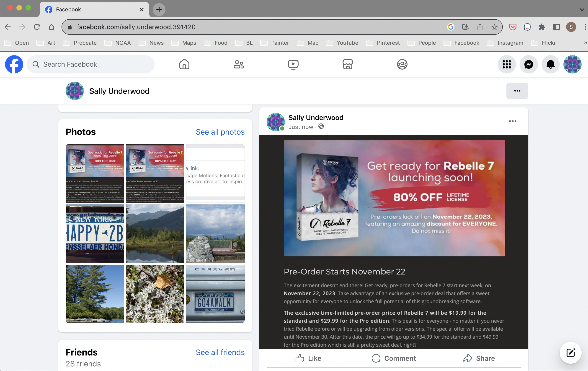Open the Flickr bookmarks folder

click(544, 43)
